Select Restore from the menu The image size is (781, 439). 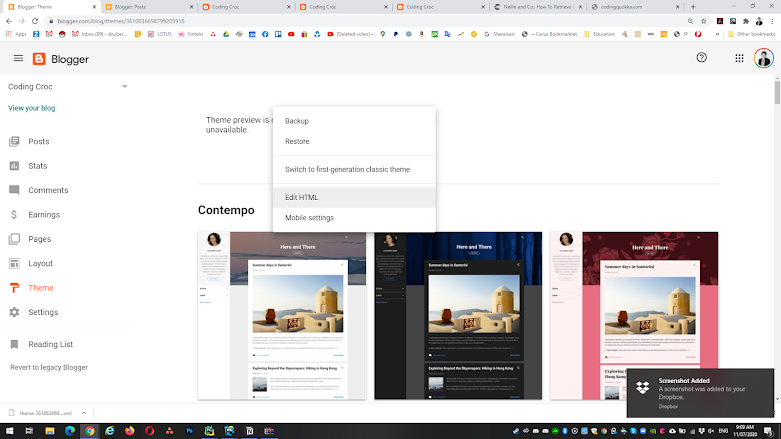coord(354,142)
